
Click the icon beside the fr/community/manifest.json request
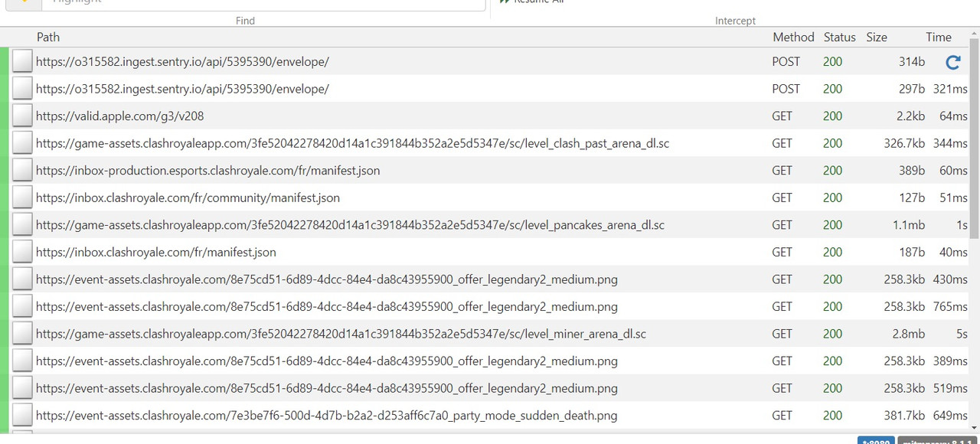(x=22, y=198)
